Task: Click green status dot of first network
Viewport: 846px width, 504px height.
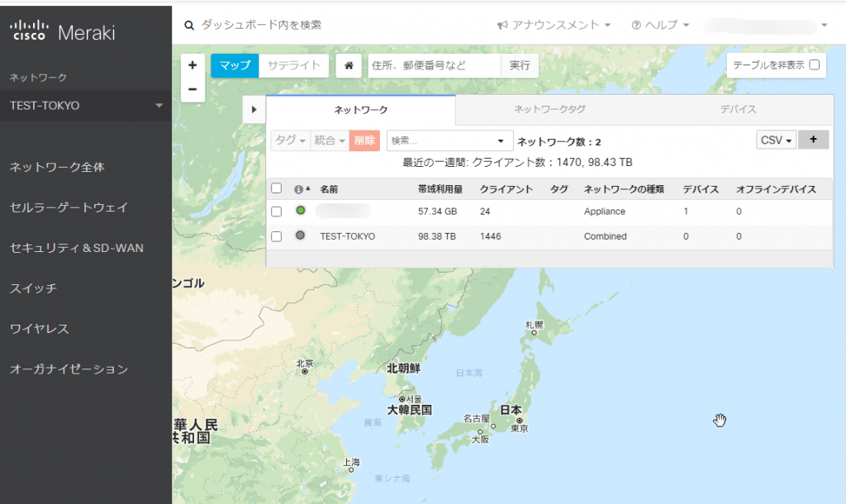Action: [x=301, y=211]
